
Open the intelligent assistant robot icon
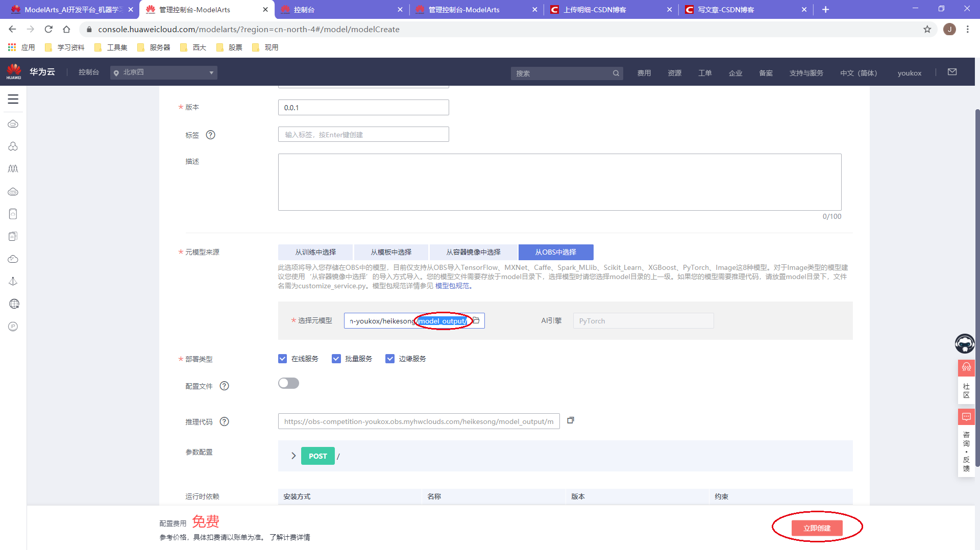click(965, 343)
